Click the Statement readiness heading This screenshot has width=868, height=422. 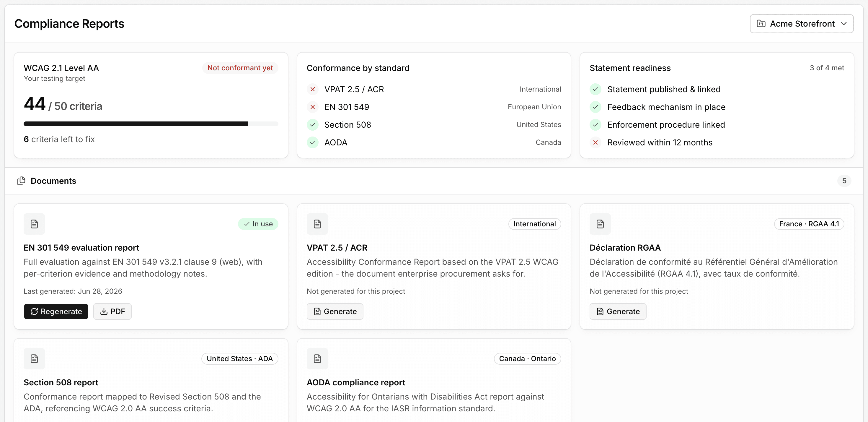point(630,68)
